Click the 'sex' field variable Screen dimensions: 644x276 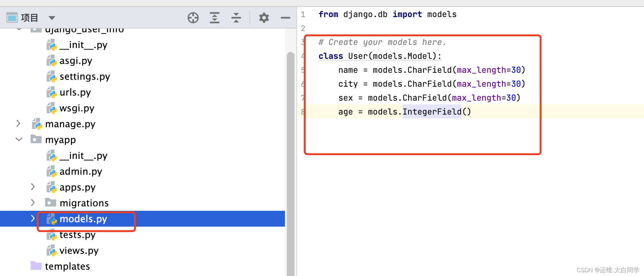(x=345, y=98)
